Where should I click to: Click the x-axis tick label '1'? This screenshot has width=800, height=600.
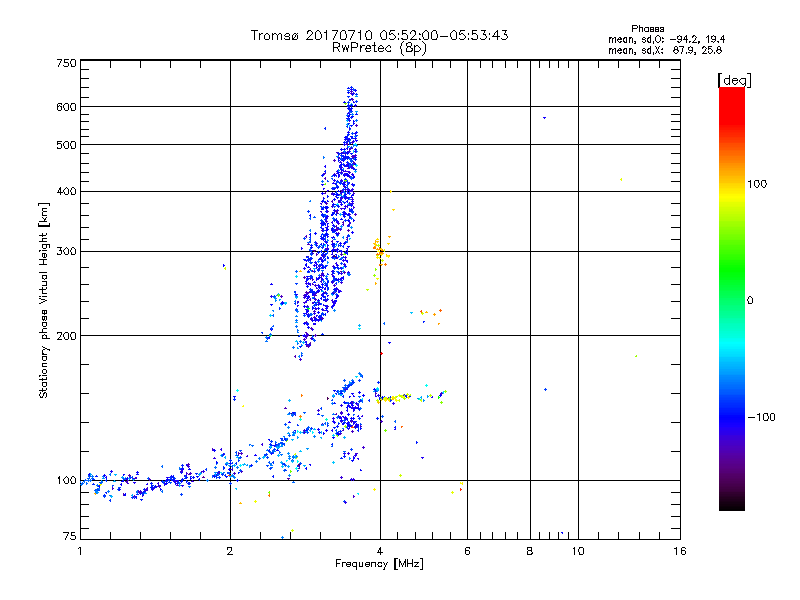[80, 551]
